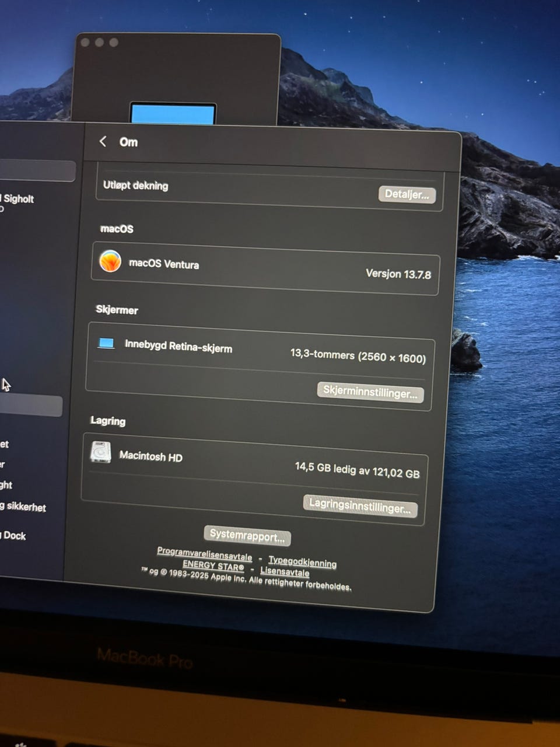Screen dimensions: 560x747
Task: Click Versjon 13.7.8 text
Action: coord(398,274)
